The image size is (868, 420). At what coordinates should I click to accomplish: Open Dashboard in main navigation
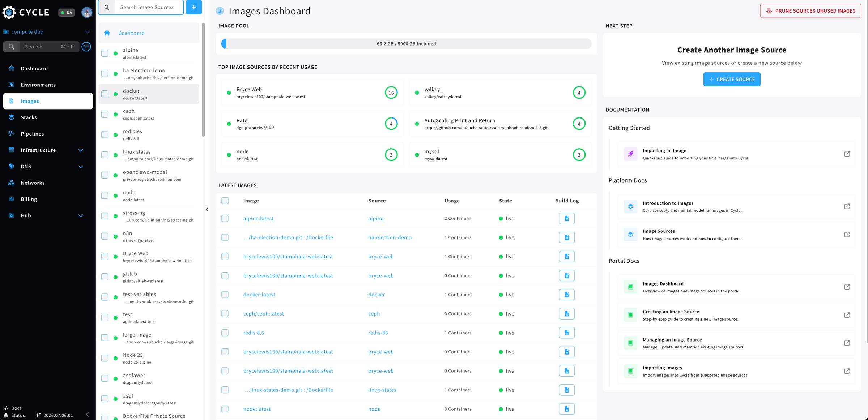48,68
